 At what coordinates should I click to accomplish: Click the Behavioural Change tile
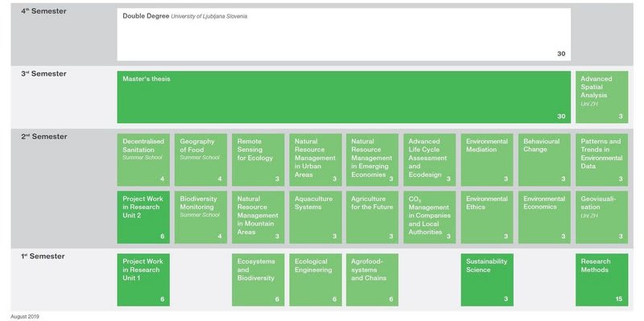tap(544, 159)
